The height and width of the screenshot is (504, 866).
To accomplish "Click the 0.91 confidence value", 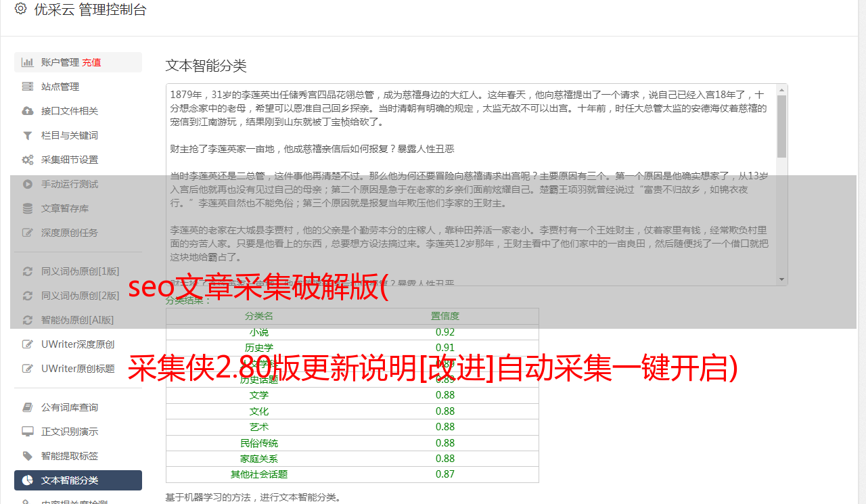I will pyautogui.click(x=445, y=348).
